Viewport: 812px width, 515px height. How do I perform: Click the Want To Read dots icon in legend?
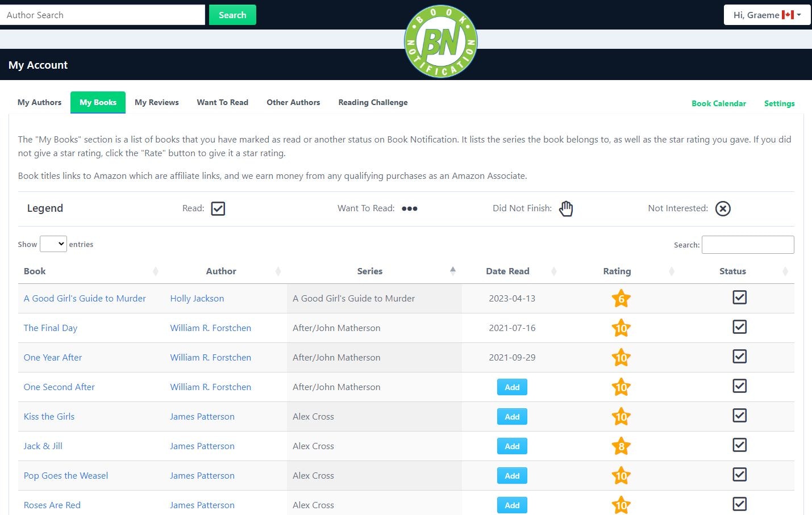[409, 208]
